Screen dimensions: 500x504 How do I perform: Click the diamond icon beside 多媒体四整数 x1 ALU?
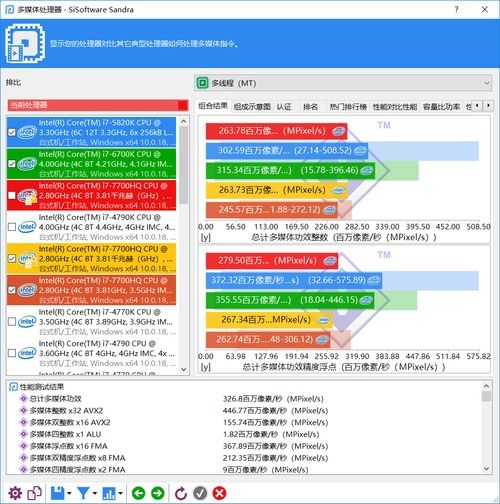[23, 434]
